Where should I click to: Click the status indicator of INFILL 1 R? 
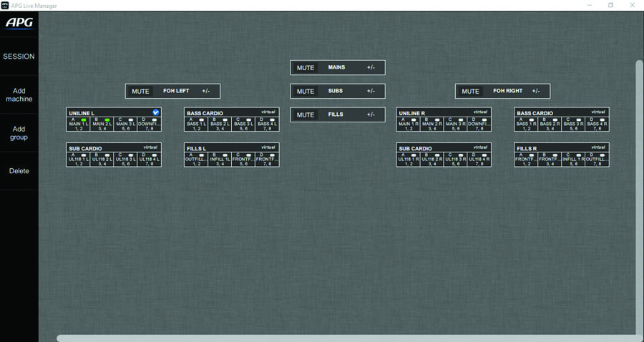578,155
